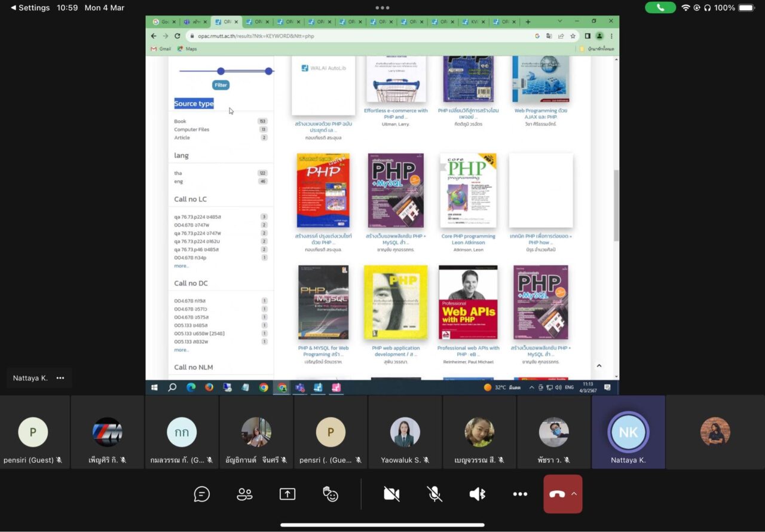This screenshot has width=765, height=532.
Task: Open Microsoft Edge from shared taskbar
Action: [191, 387]
